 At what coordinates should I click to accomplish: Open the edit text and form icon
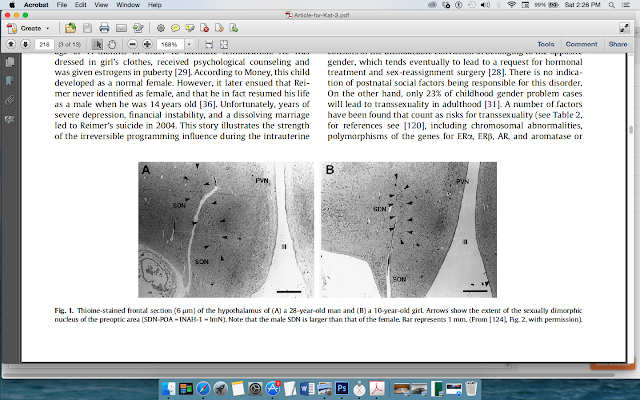138,28
